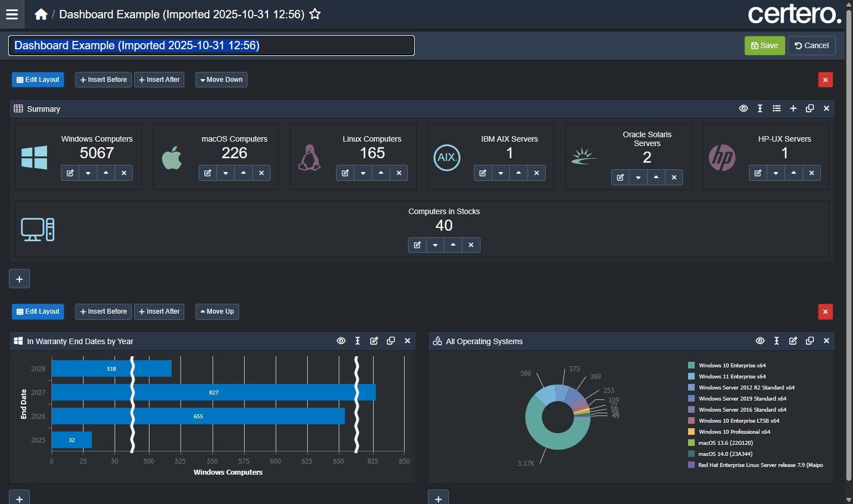Toggle visibility of In Warranty End Dates panel

click(341, 341)
